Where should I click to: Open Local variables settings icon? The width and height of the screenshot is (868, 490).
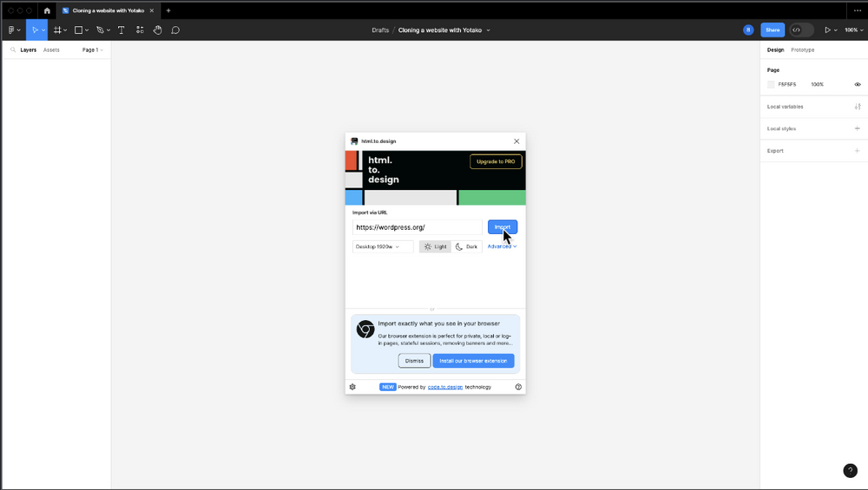click(858, 106)
